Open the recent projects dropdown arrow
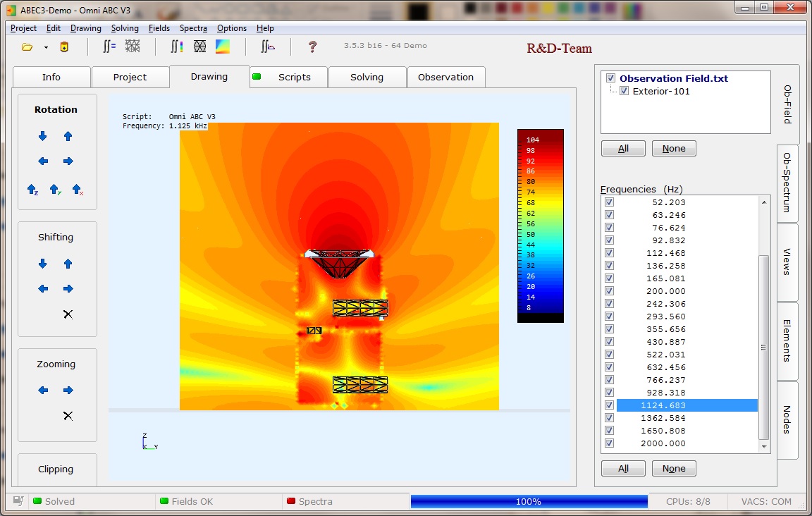The height and width of the screenshot is (516, 812). (46, 48)
